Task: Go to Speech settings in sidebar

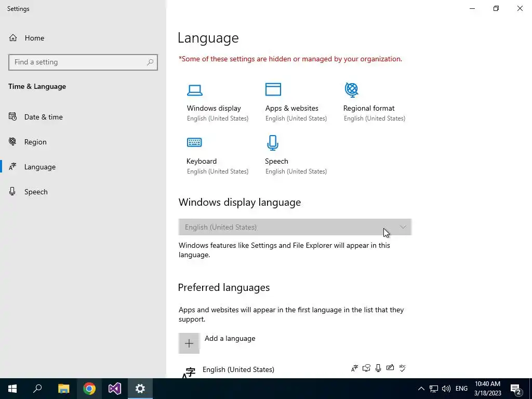Action: click(x=36, y=192)
